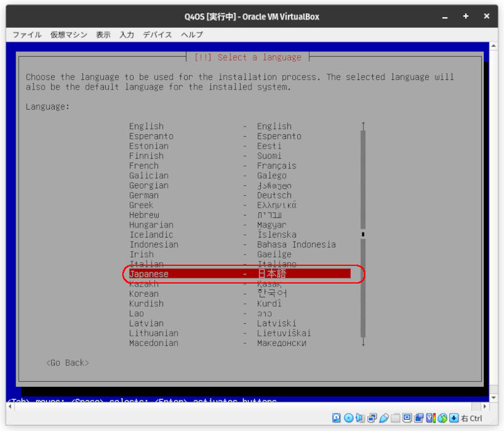Select Kurdish - Kurdî language entry
Image resolution: width=504 pixels, height=431 pixels.
coord(240,304)
